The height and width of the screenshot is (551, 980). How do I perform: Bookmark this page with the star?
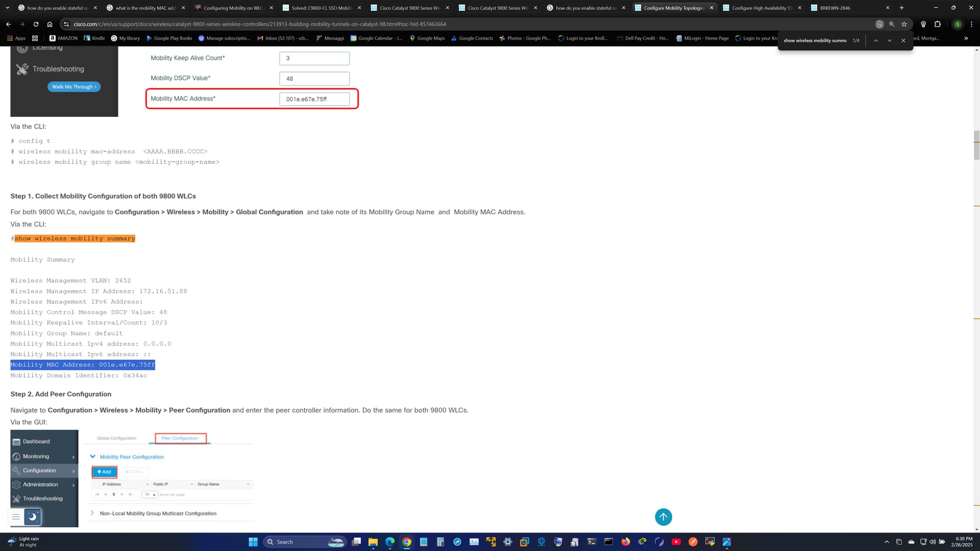(904, 24)
